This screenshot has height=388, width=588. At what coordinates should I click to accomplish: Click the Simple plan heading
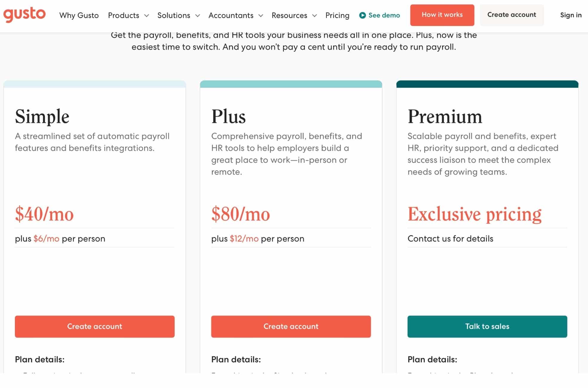click(42, 116)
